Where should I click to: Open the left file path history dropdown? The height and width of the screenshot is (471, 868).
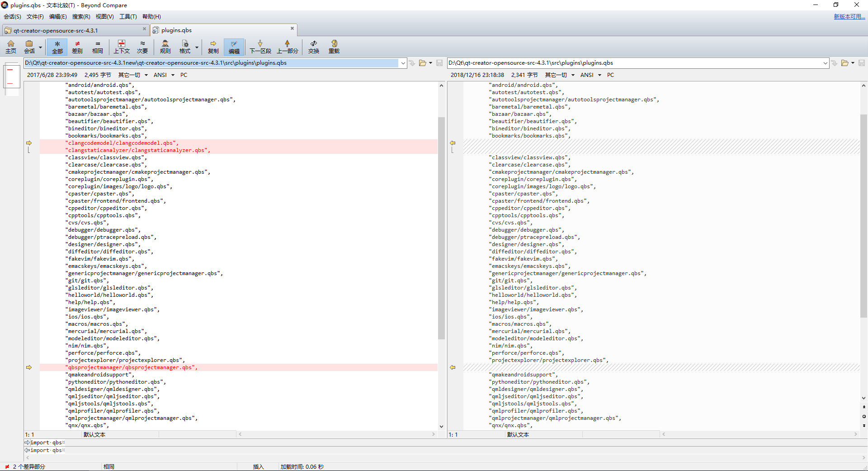[x=403, y=63]
